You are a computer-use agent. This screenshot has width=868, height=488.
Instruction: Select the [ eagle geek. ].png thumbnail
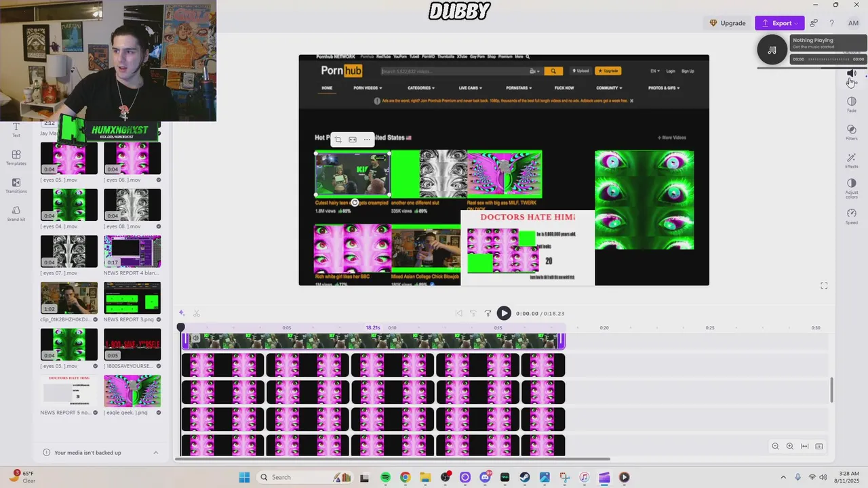tap(132, 391)
